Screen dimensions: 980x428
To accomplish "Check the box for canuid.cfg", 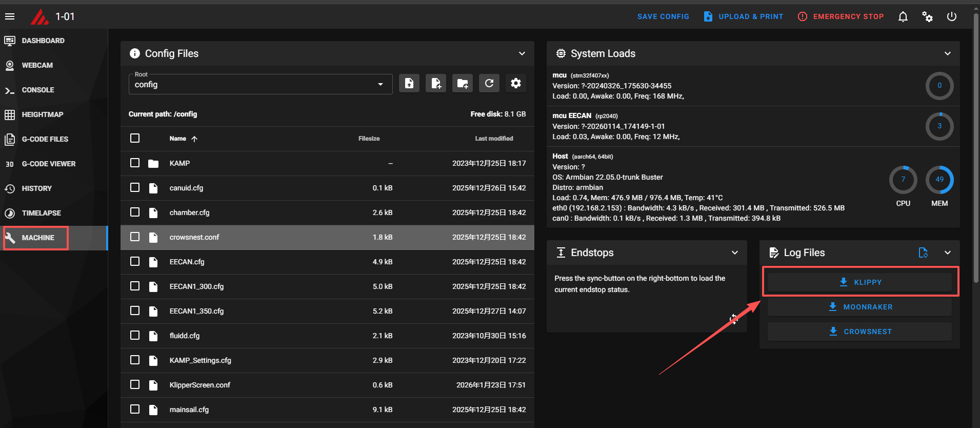I will [135, 187].
